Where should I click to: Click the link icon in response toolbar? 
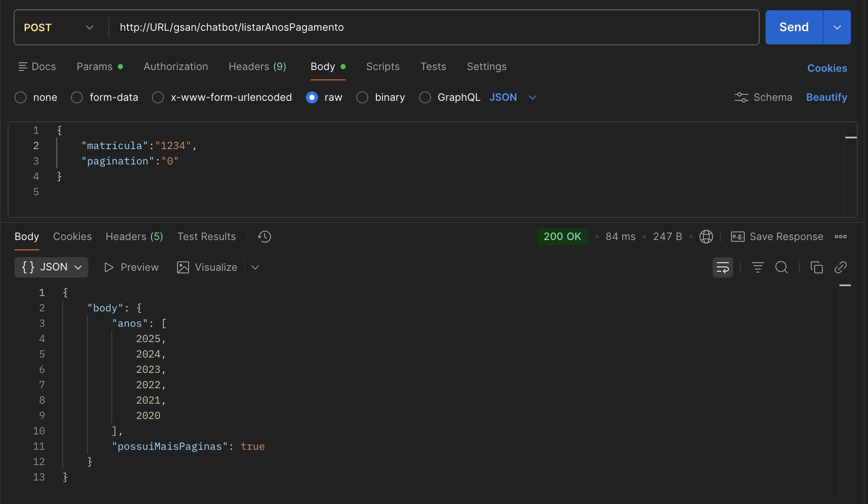point(840,267)
